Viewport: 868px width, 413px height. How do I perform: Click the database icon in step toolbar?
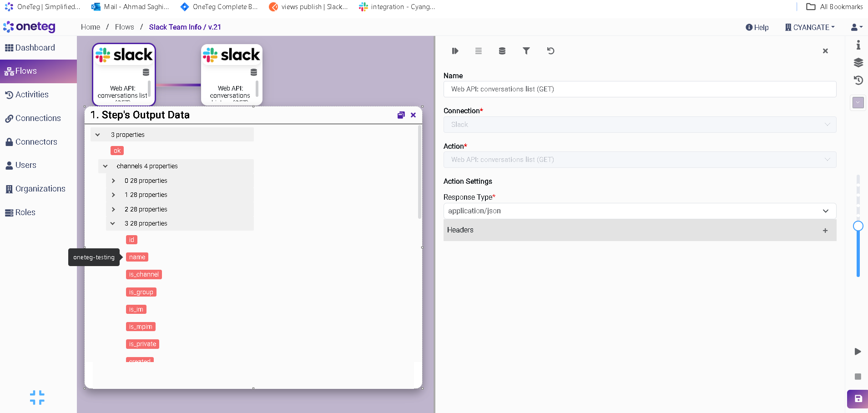(x=502, y=51)
